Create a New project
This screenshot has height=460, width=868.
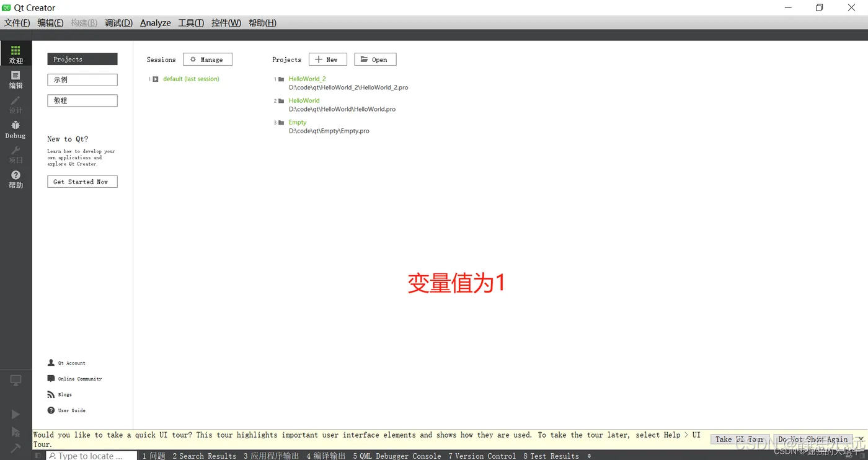(x=328, y=60)
